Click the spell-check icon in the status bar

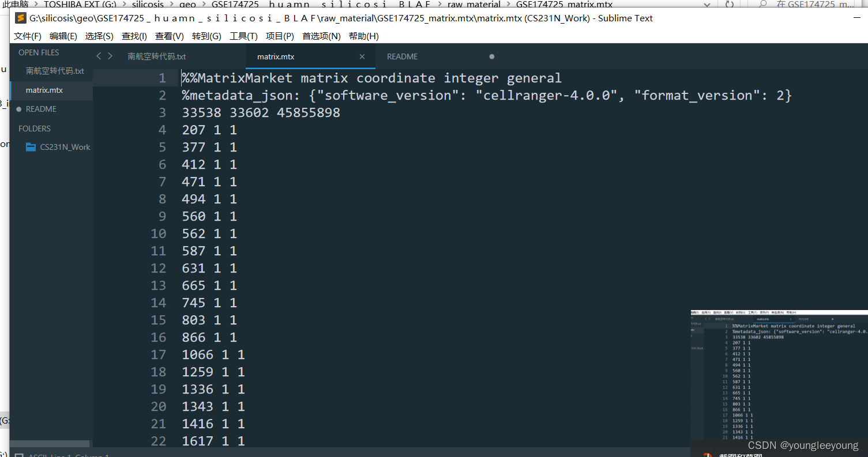click(x=18, y=455)
